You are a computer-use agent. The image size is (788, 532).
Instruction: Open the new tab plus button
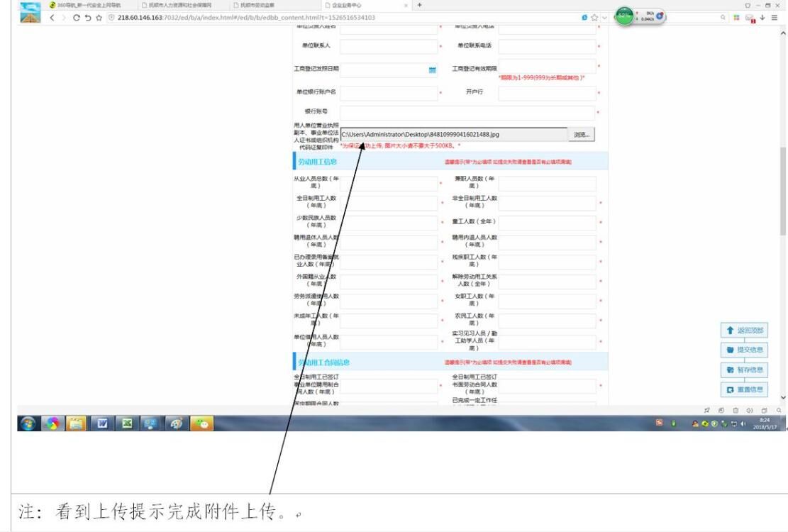coord(420,5)
